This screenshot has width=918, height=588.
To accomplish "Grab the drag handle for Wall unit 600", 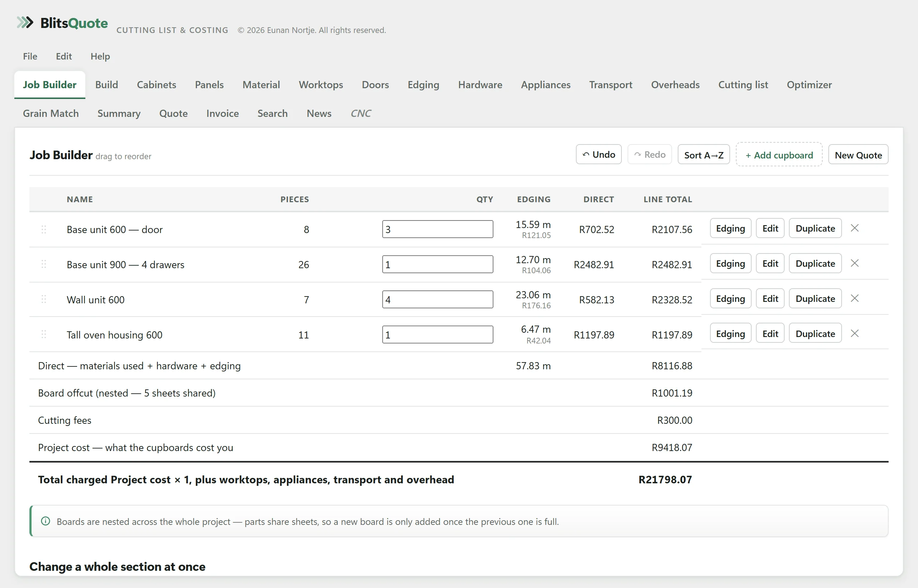I will [43, 299].
